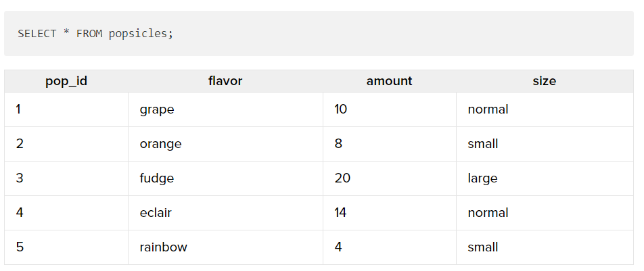Viewport: 644px width, 271px height.
Task: Click pop_id cell with value 3
Action: click(66, 178)
